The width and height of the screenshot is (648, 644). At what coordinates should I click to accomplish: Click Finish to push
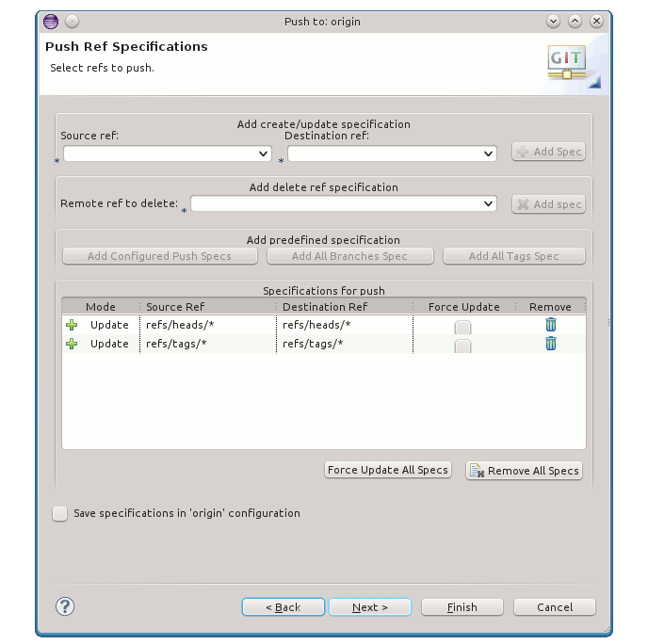click(x=462, y=607)
